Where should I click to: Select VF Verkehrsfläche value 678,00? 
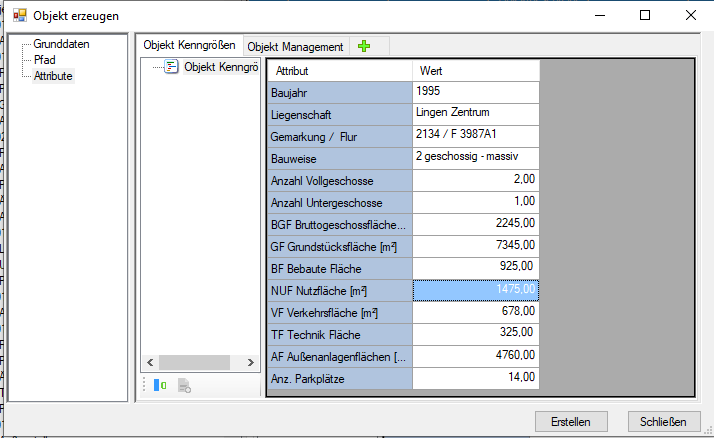[x=476, y=312]
